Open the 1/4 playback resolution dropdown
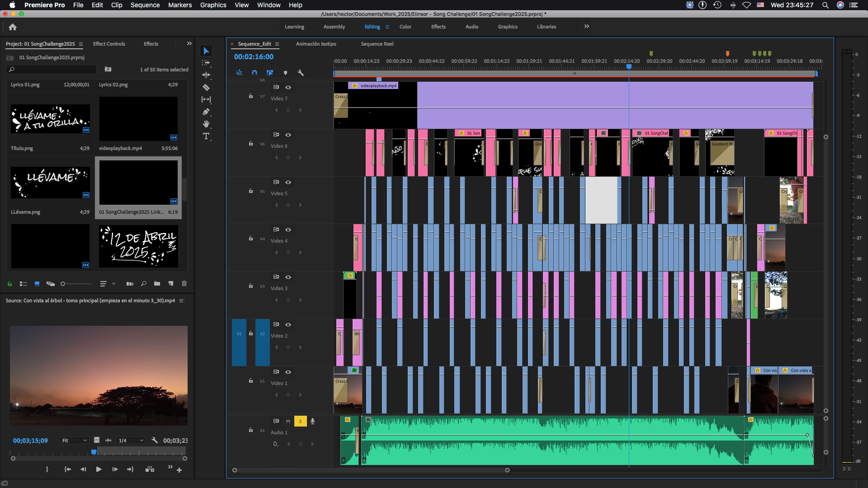The height and width of the screenshot is (488, 868). (131, 440)
